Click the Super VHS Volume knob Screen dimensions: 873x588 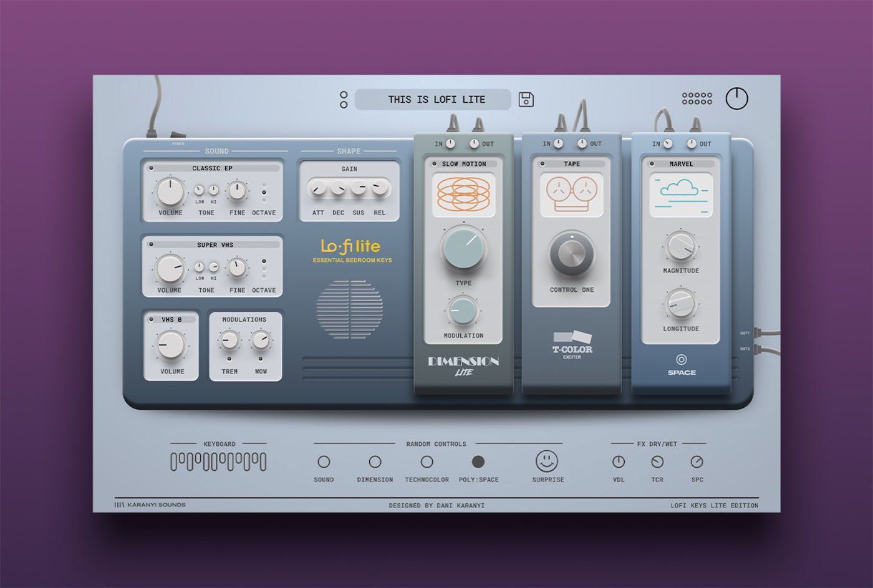[170, 269]
